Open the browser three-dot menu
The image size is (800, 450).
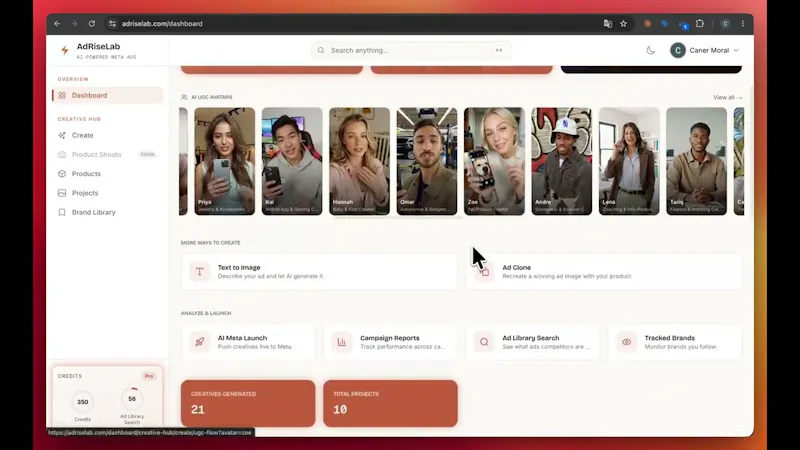pos(743,23)
